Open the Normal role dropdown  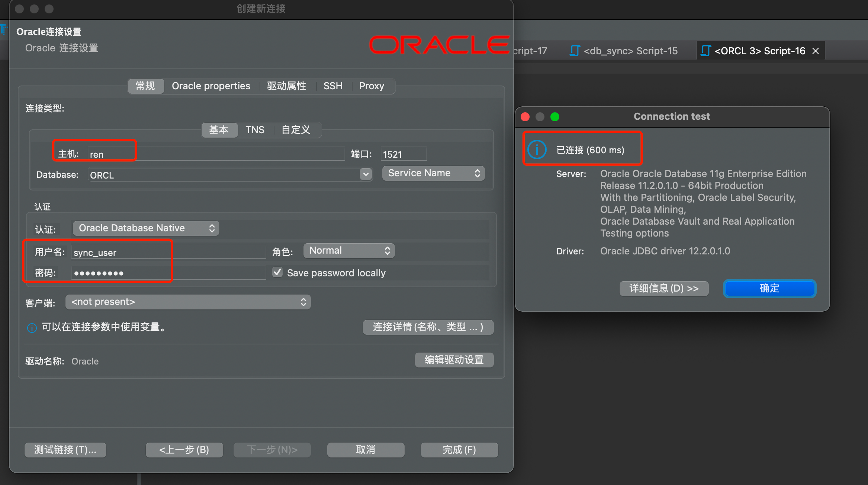pos(349,250)
